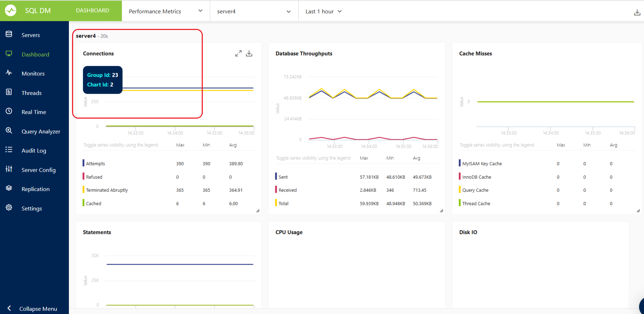Click the Server Config sliders icon
The height and width of the screenshot is (314, 644).
coord(9,169)
